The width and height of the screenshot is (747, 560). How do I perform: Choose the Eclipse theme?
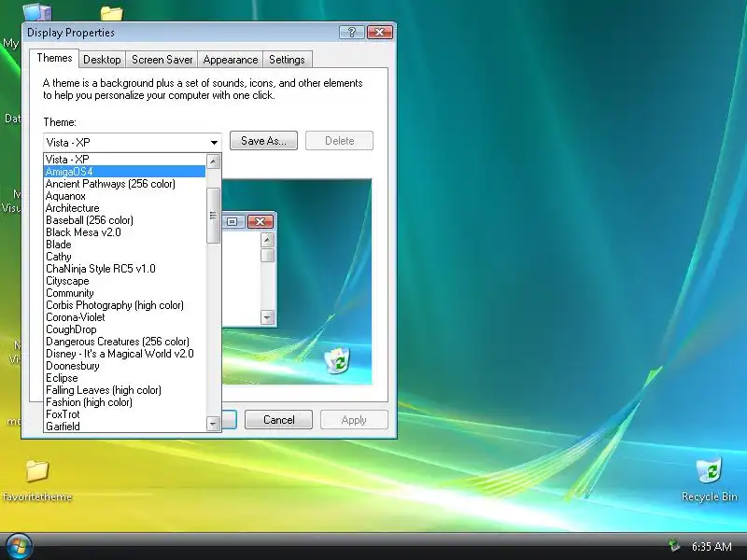(x=125, y=378)
